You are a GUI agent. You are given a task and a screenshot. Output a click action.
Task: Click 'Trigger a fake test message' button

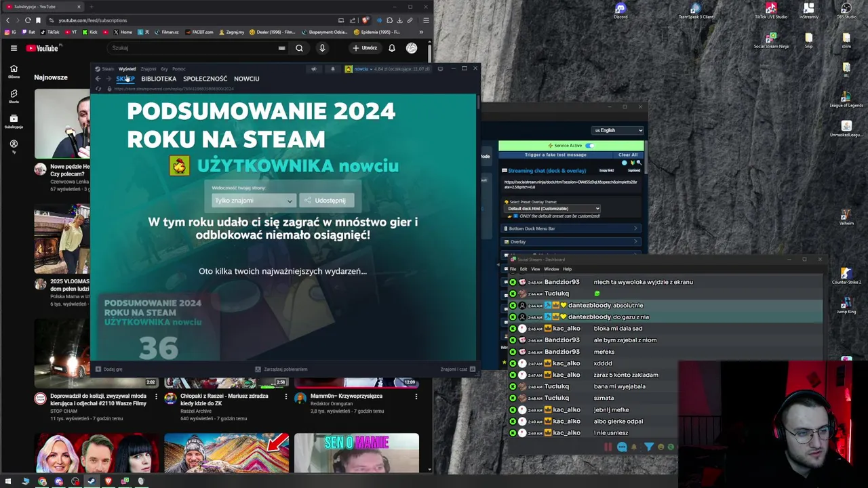coord(555,155)
